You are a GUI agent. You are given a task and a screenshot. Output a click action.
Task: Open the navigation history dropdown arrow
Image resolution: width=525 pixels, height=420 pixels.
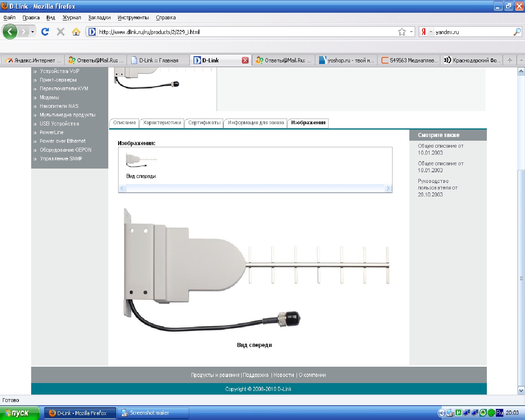click(32, 32)
